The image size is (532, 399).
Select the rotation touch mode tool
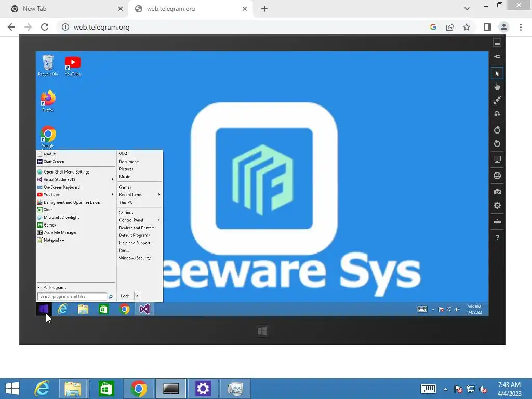tap(497, 114)
